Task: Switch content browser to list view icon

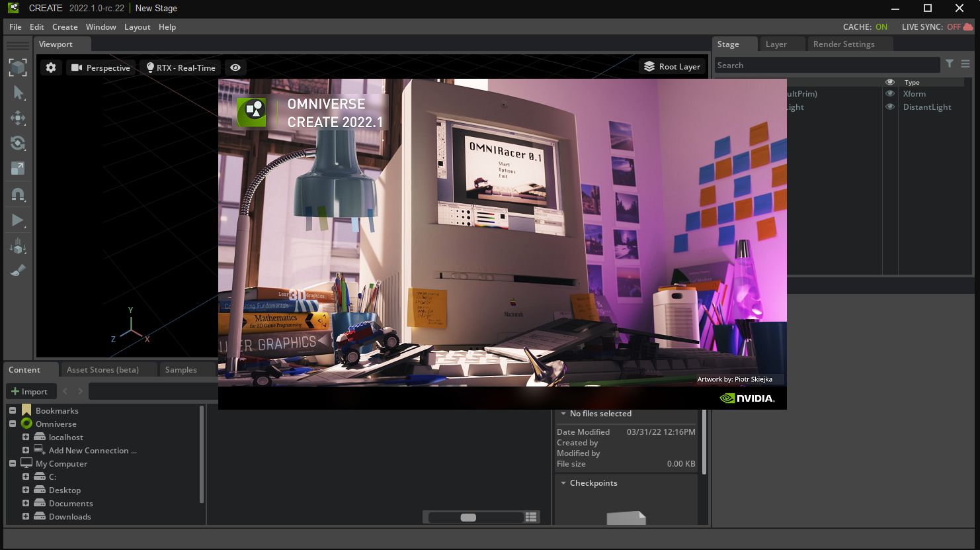Action: pos(531,517)
